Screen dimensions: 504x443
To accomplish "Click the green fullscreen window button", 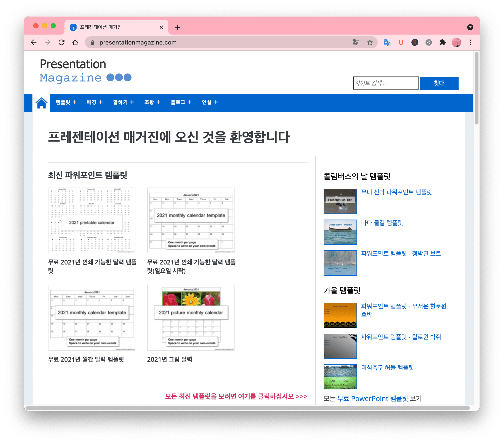I will coord(53,26).
